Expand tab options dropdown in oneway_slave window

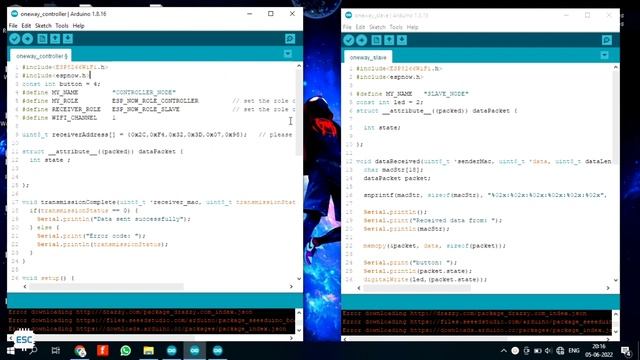click(604, 55)
